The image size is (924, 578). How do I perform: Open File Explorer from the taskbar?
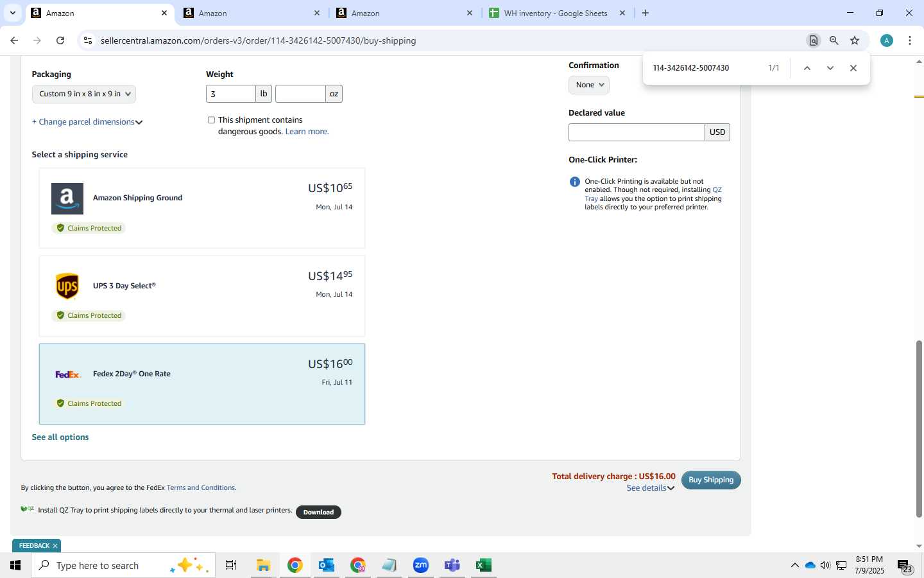(263, 565)
